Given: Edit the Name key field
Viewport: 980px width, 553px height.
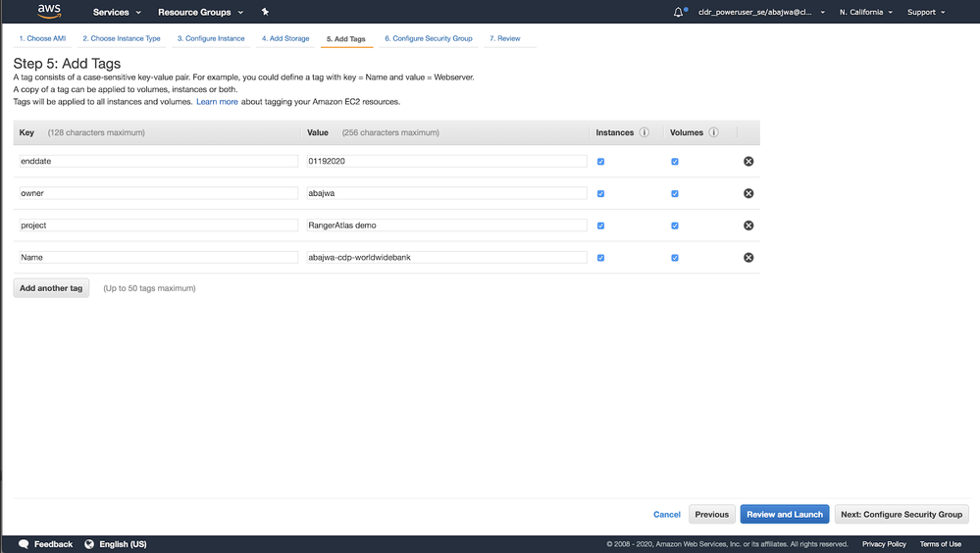Looking at the screenshot, I should [x=159, y=258].
